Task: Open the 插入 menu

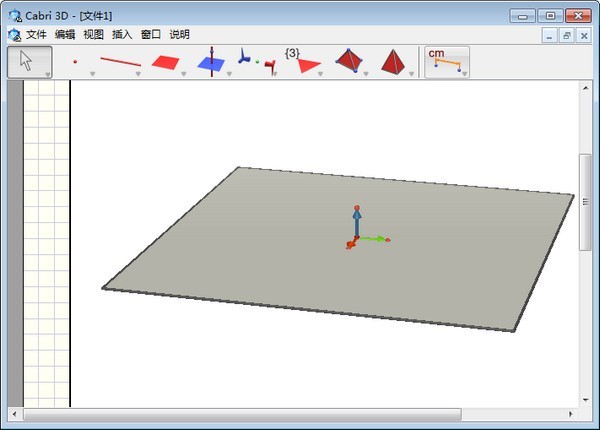Action: pyautogui.click(x=122, y=35)
